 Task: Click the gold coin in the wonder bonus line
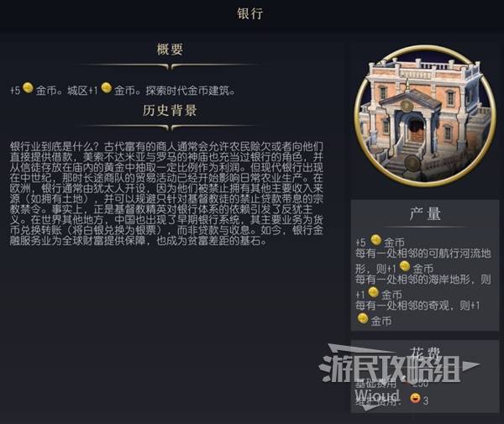(363, 319)
